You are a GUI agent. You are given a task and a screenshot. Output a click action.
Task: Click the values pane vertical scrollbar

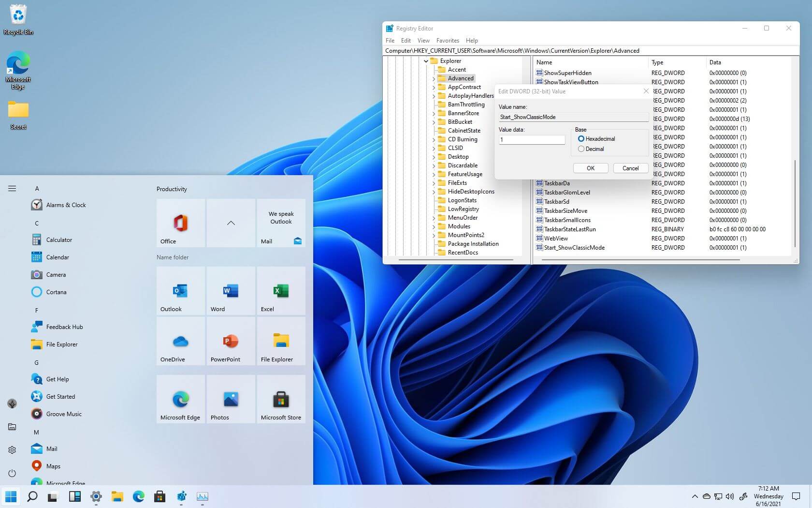[795, 203]
